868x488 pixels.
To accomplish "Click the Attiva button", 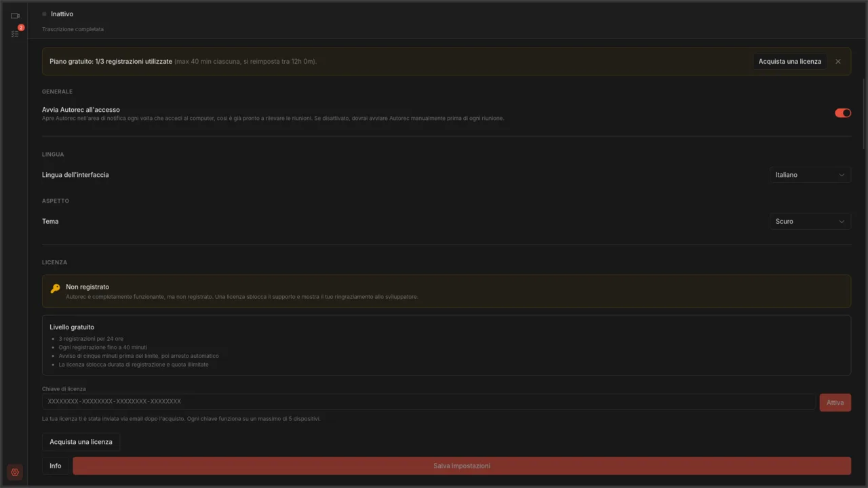I will [x=835, y=403].
